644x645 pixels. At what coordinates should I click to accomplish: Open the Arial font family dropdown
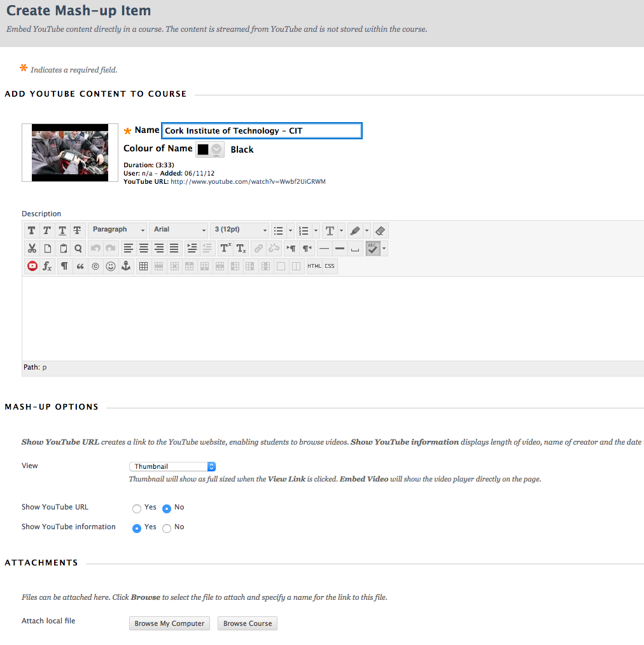pyautogui.click(x=179, y=230)
